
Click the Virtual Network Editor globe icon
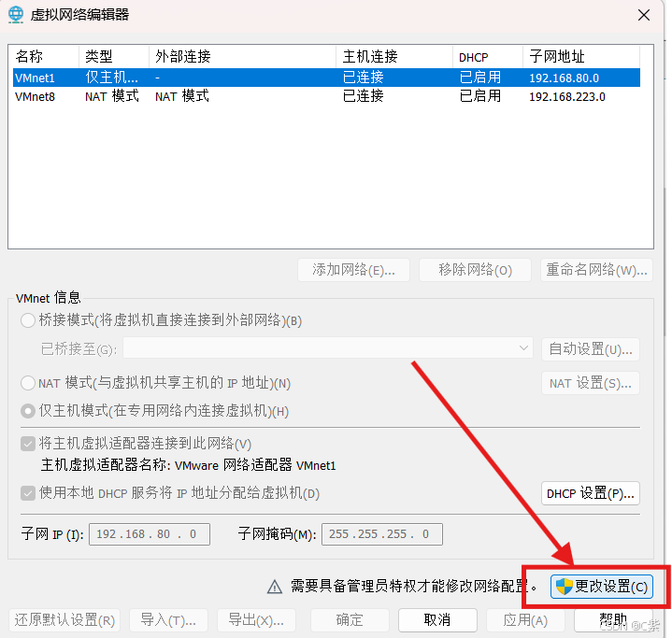[16, 15]
